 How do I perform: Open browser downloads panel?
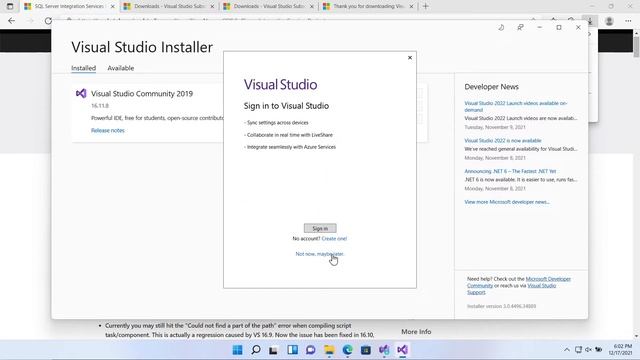tap(590, 21)
